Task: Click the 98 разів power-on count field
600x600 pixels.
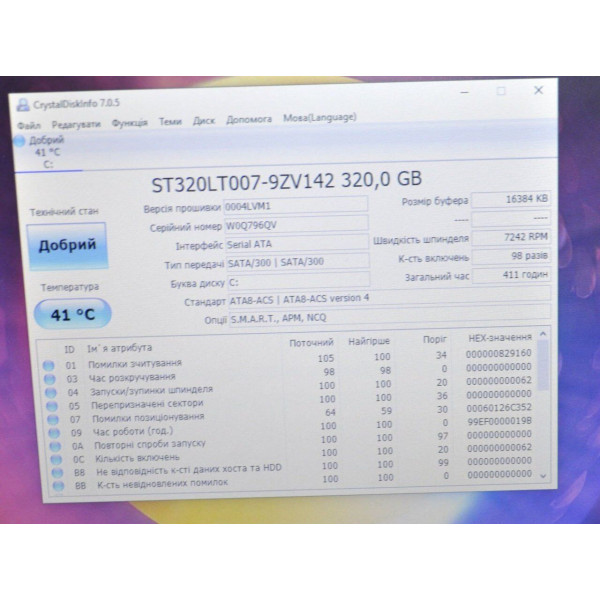Action: point(512,256)
